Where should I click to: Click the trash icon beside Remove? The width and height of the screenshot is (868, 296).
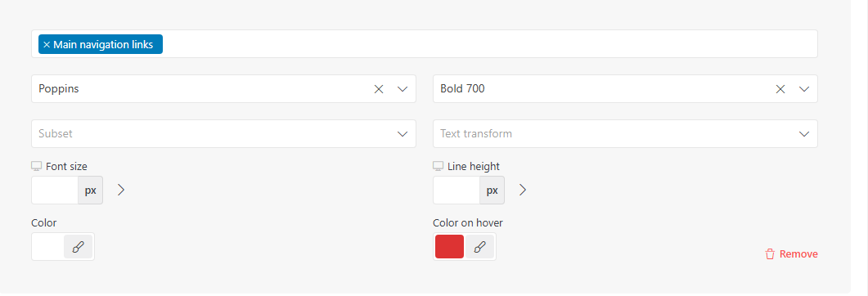[770, 254]
